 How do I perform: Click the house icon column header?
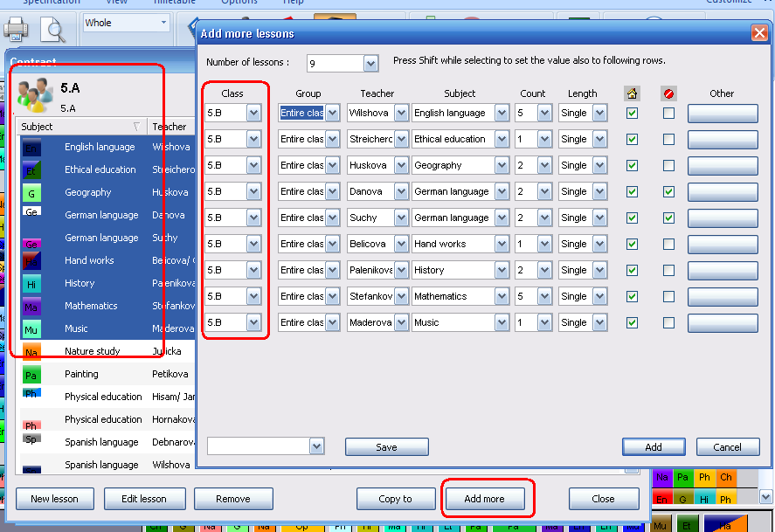(x=632, y=93)
